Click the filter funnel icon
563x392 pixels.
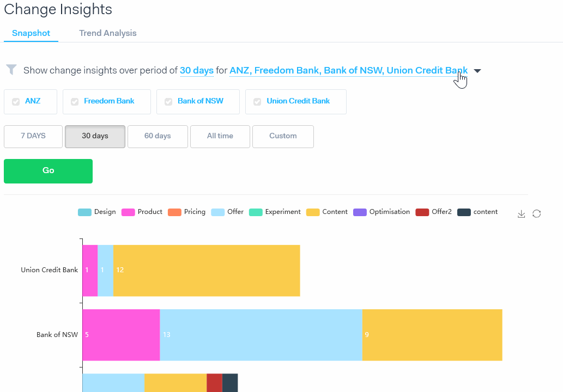coord(11,70)
